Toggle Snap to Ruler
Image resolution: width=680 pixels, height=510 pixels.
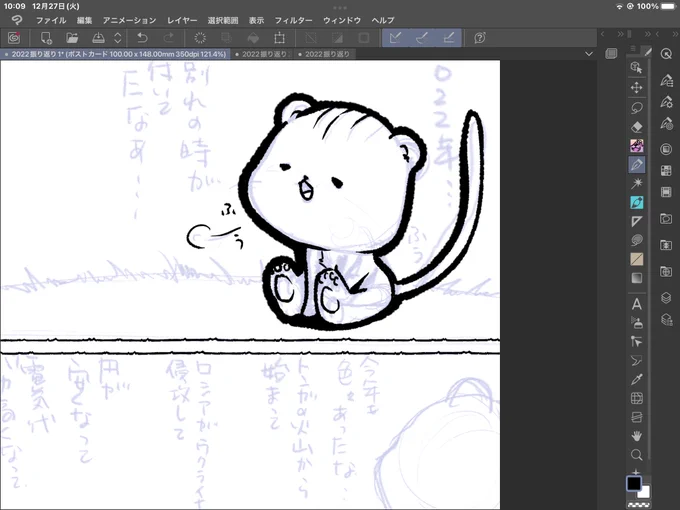[395, 38]
